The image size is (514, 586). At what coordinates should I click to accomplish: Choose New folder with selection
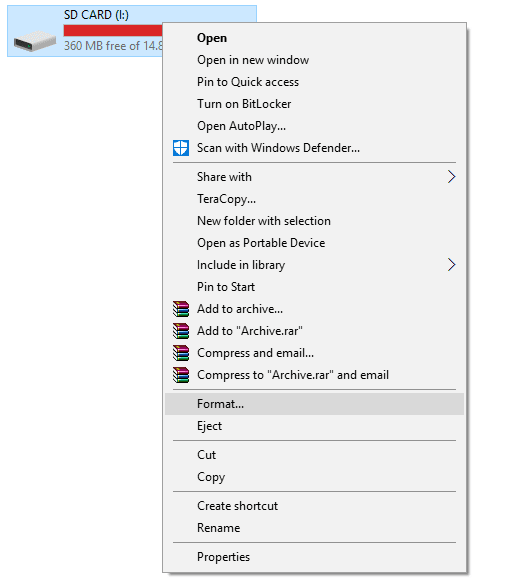point(314,221)
